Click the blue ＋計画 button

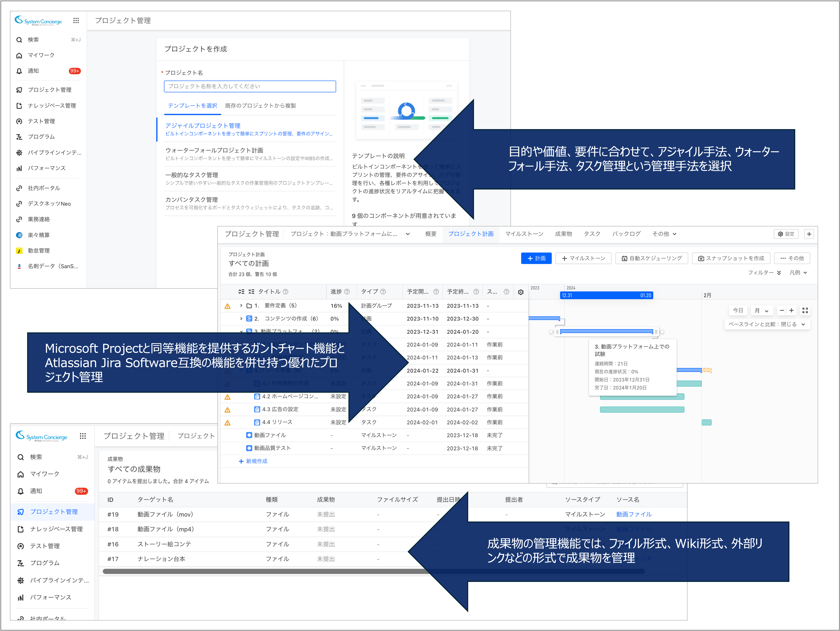click(536, 258)
